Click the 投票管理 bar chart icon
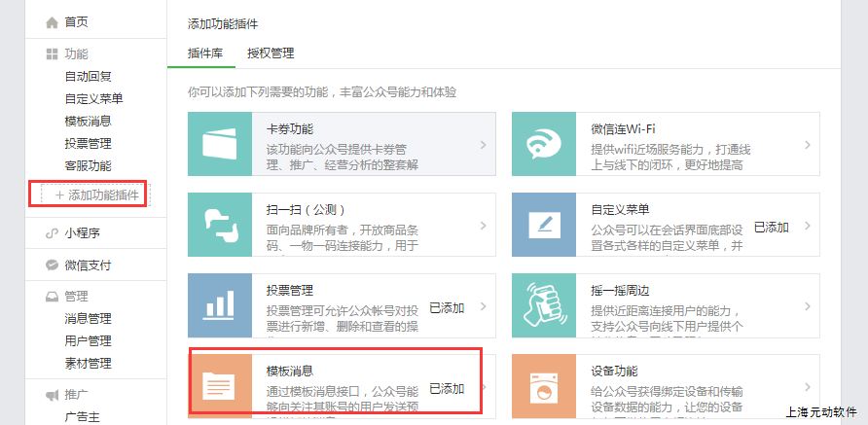Screen dimensions: 868x425 click(220, 305)
